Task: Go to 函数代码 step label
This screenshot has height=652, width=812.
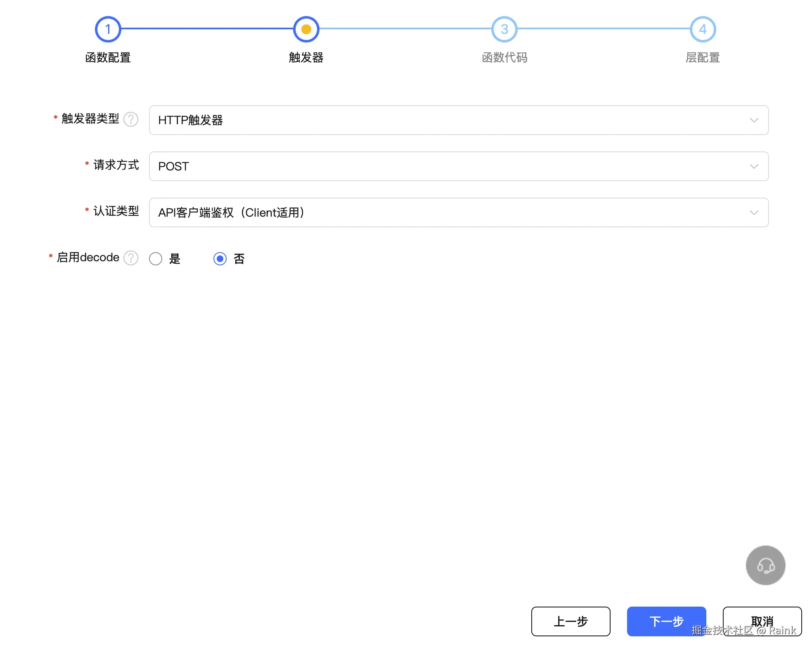Action: coord(504,57)
